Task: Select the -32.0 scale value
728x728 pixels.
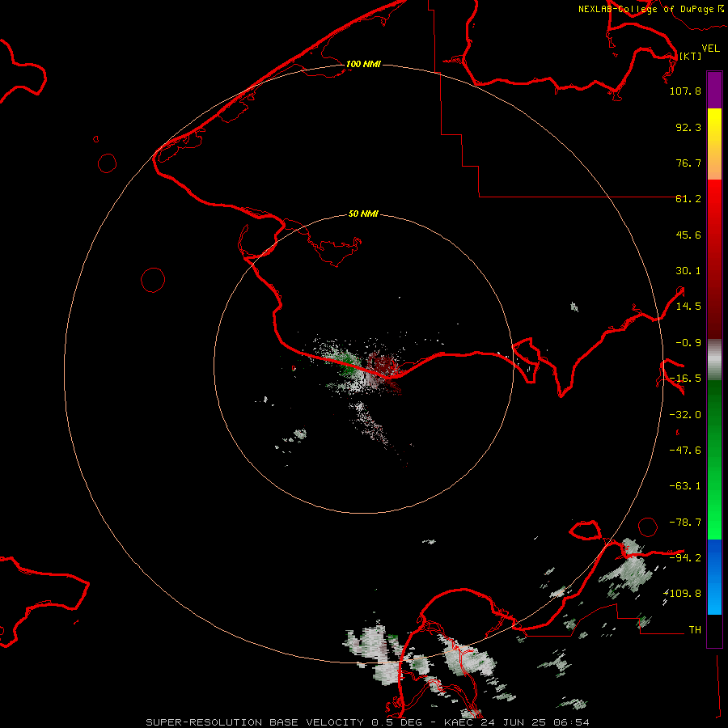Action: pos(685,415)
